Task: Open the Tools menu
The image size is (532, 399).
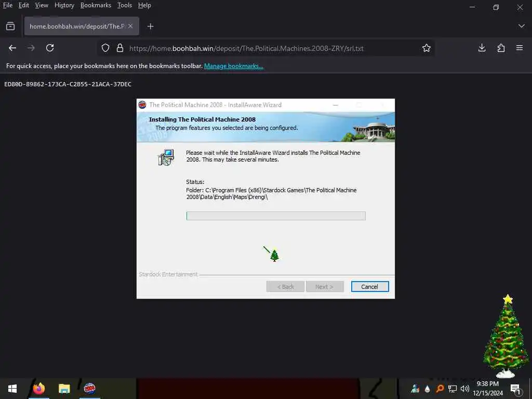Action: 125,5
